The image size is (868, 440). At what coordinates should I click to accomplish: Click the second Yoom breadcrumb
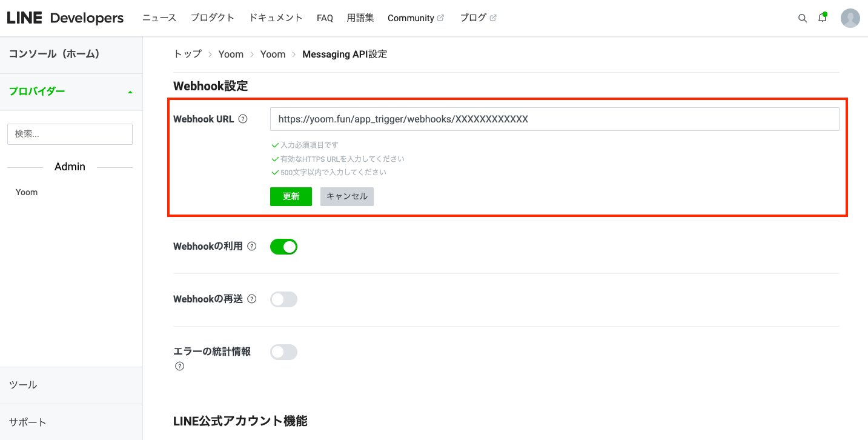click(273, 54)
